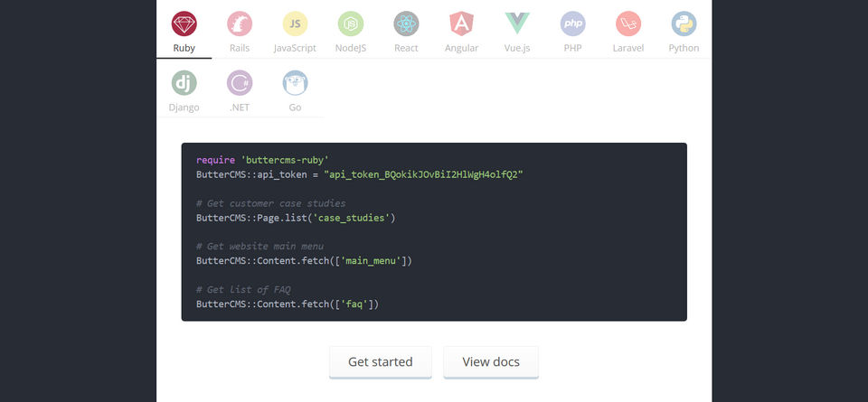Open the Go tab label
The width and height of the screenshot is (868, 402).
pyautogui.click(x=295, y=108)
